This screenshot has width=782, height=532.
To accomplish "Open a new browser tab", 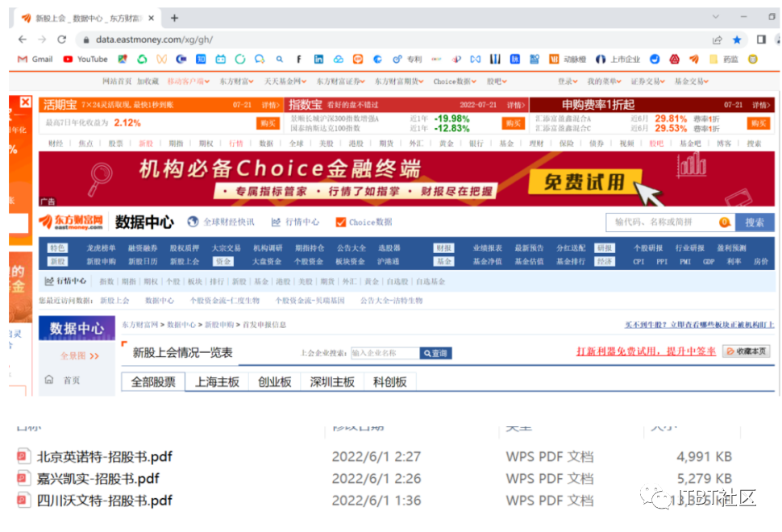I will pos(175,18).
